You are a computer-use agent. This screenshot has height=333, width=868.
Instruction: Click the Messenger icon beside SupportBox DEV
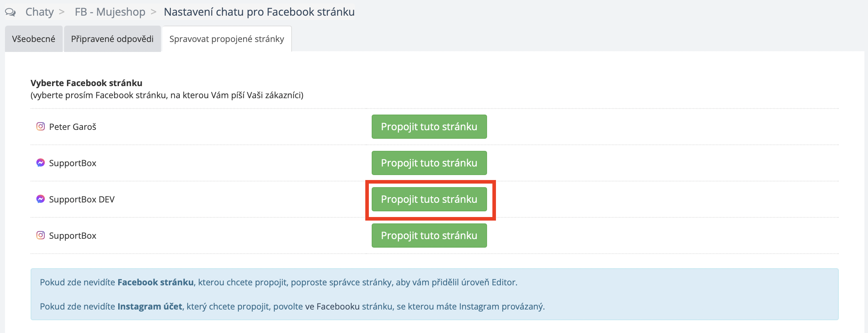pyautogui.click(x=41, y=199)
